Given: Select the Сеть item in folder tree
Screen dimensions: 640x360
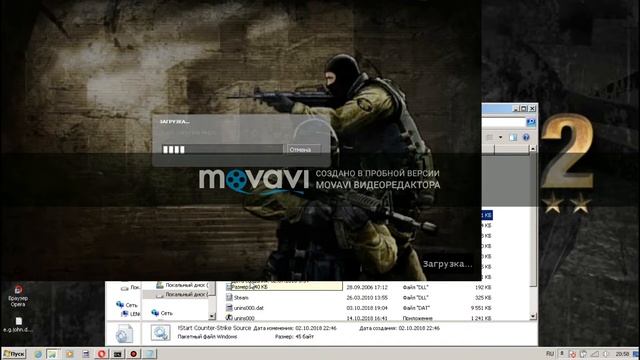Looking at the screenshot, I should tap(162, 313).
